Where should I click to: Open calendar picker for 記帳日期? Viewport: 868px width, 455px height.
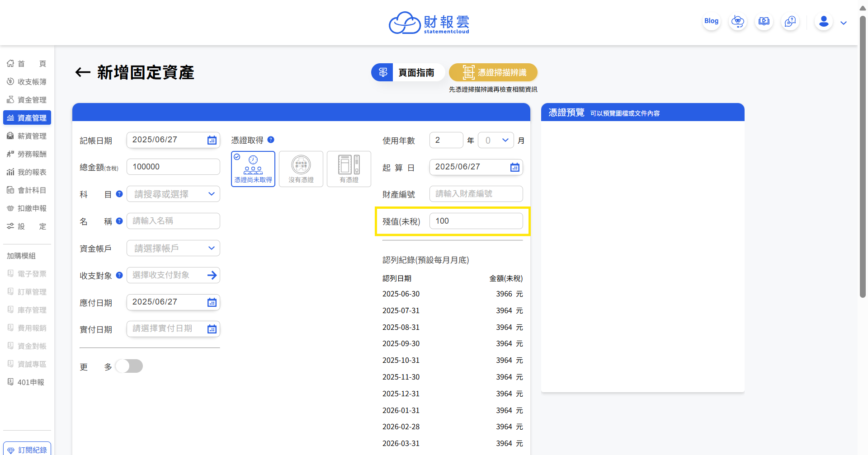click(212, 140)
